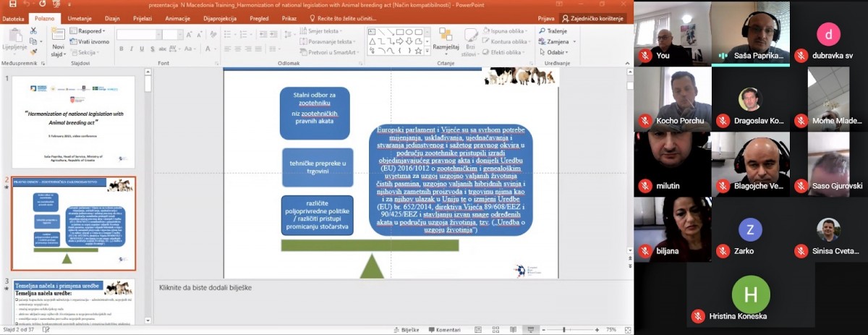The height and width of the screenshot is (335, 868).
Task: Toggle bold formatting
Action: coord(122,48)
